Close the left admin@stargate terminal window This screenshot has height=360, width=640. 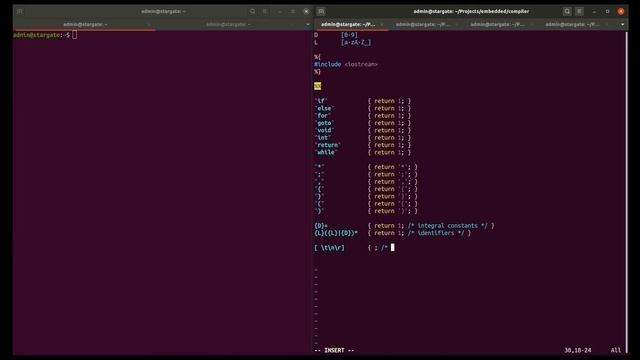(x=306, y=11)
